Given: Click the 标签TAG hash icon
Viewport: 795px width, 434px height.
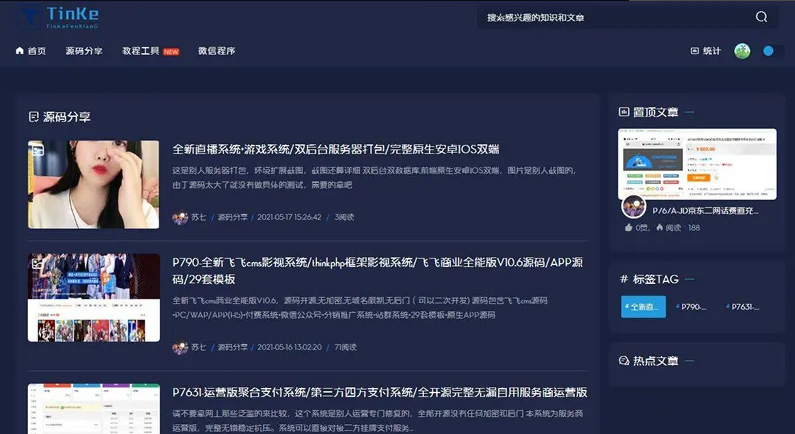Looking at the screenshot, I should coord(624,279).
